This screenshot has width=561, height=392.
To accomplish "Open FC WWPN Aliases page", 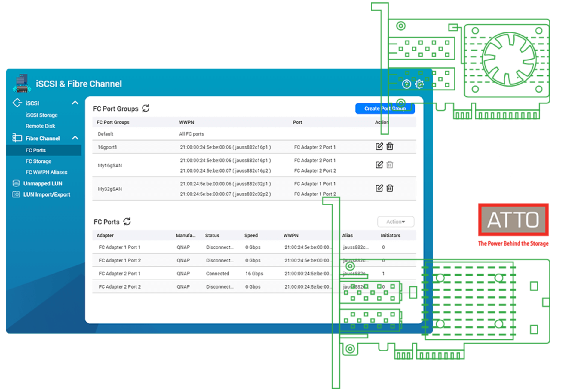I will 46,172.
